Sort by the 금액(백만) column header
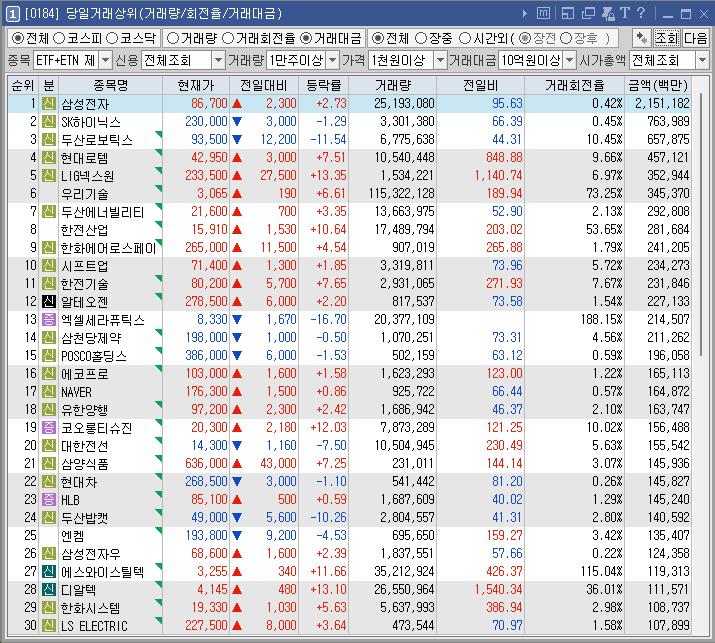 658,85
